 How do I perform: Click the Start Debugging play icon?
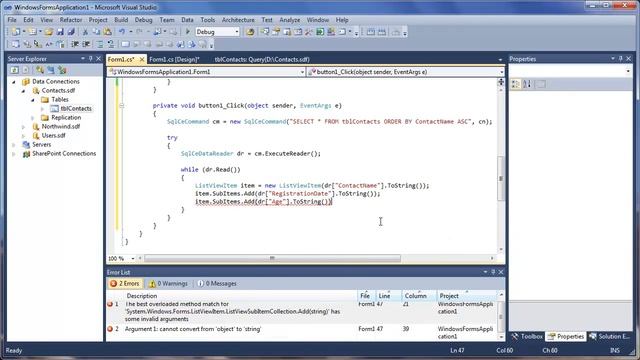pos(188,32)
